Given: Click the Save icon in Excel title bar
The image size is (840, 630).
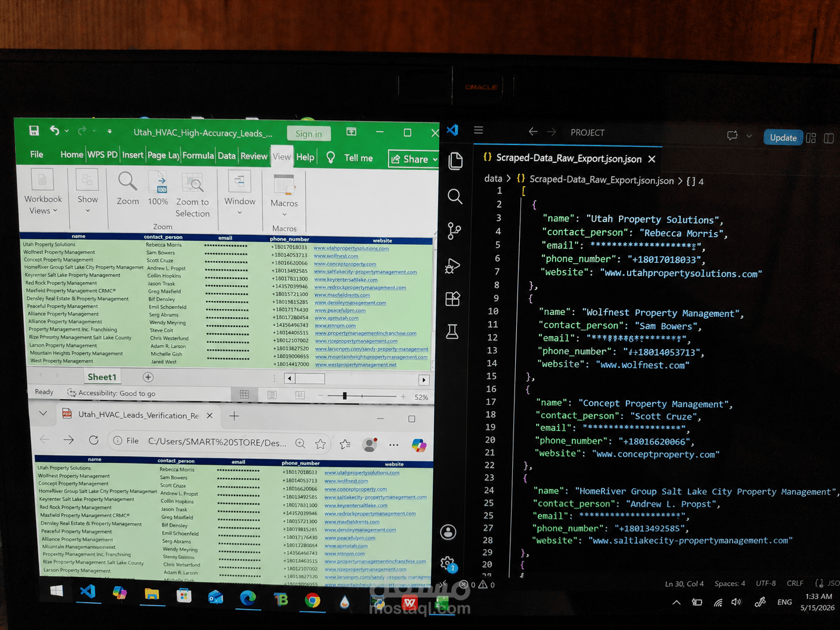Looking at the screenshot, I should coord(34,131).
